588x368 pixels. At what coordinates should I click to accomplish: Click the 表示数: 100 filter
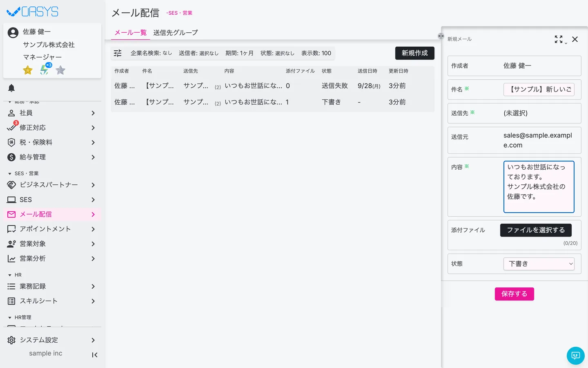tap(316, 53)
